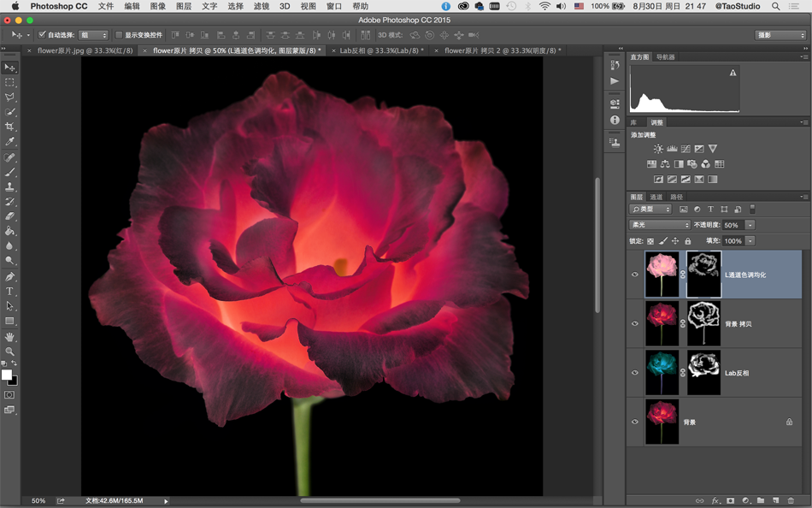812x508 pixels.
Task: Select the Eraser tool
Action: (x=10, y=216)
